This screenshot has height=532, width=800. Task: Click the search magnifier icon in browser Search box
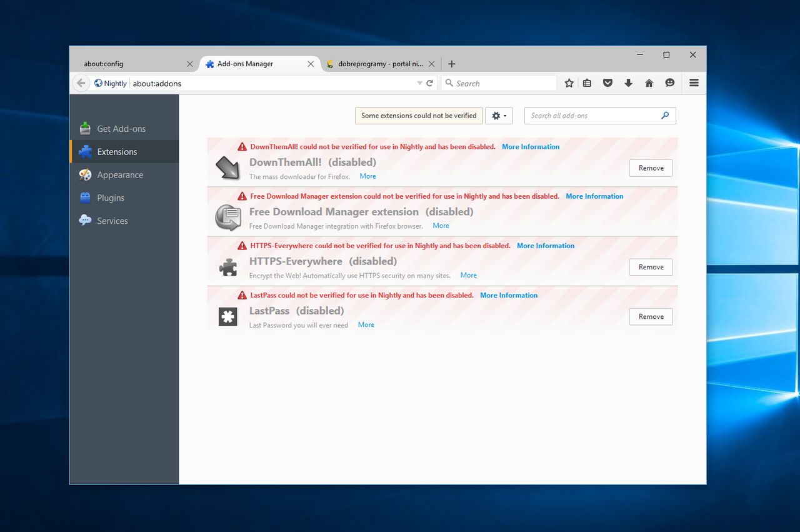[449, 83]
